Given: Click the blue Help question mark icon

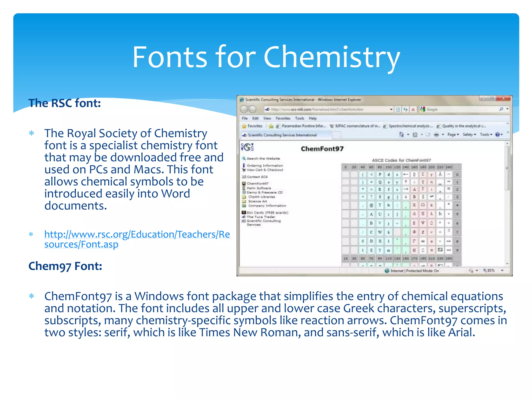Looking at the screenshot, I should 497,135.
